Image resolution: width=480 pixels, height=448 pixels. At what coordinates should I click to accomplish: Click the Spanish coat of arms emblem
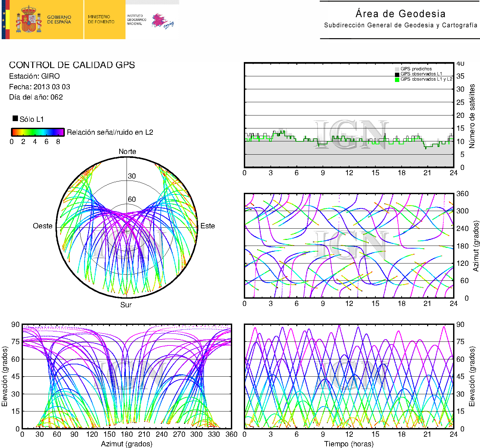click(29, 20)
